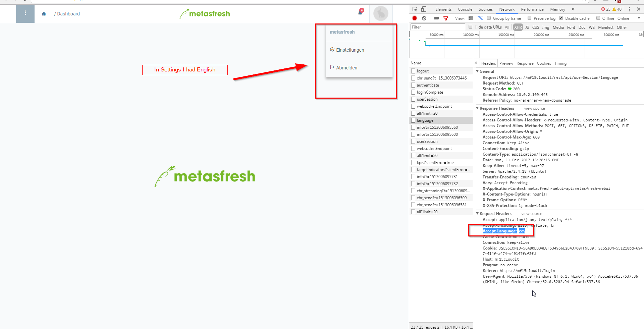This screenshot has width=644, height=329.
Task: Go to home via house icon
Action: point(44,14)
